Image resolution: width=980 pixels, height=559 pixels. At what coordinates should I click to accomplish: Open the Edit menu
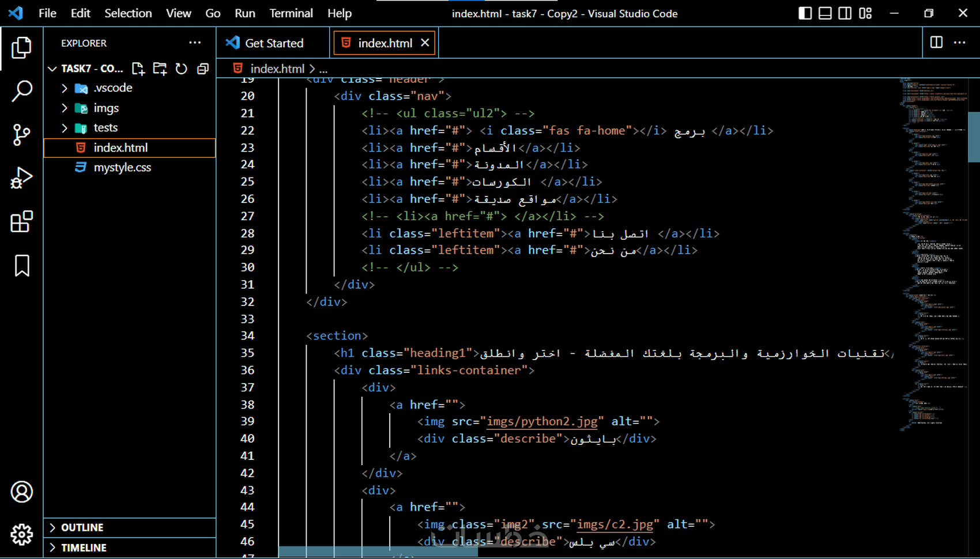(81, 13)
